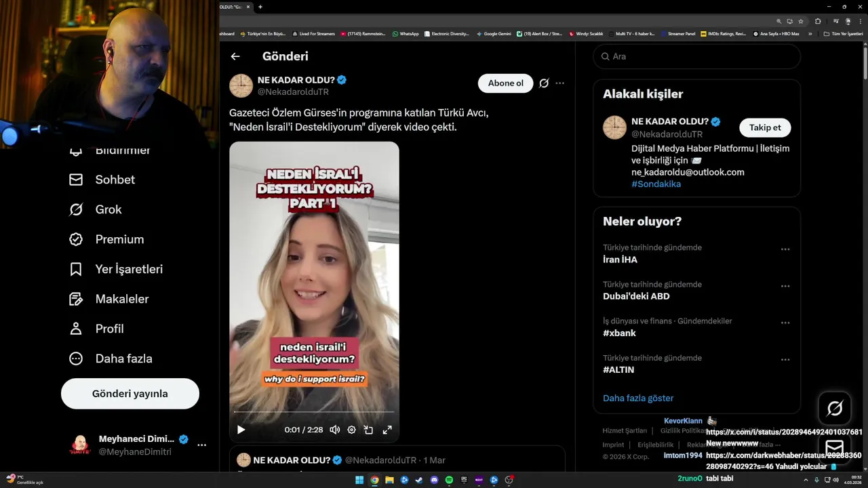Screen dimensions: 868x488
Task: Open Premium in the sidebar
Action: click(x=106, y=239)
